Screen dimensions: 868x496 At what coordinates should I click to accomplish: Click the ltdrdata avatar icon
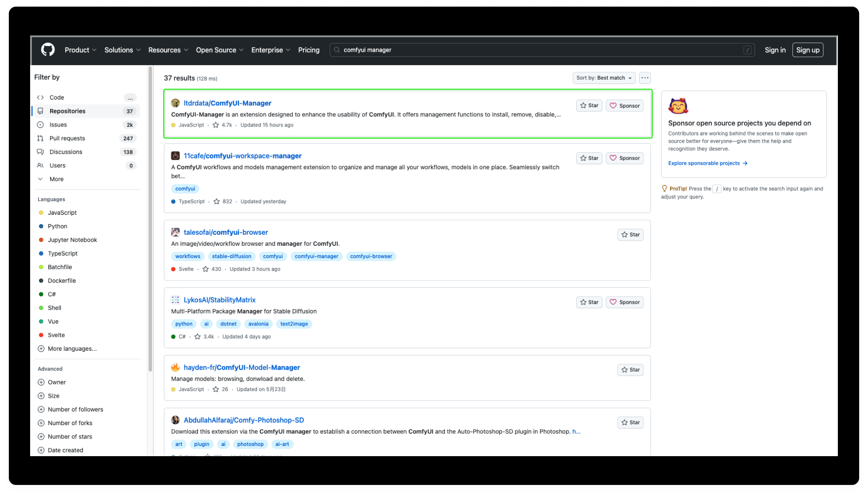coord(175,103)
